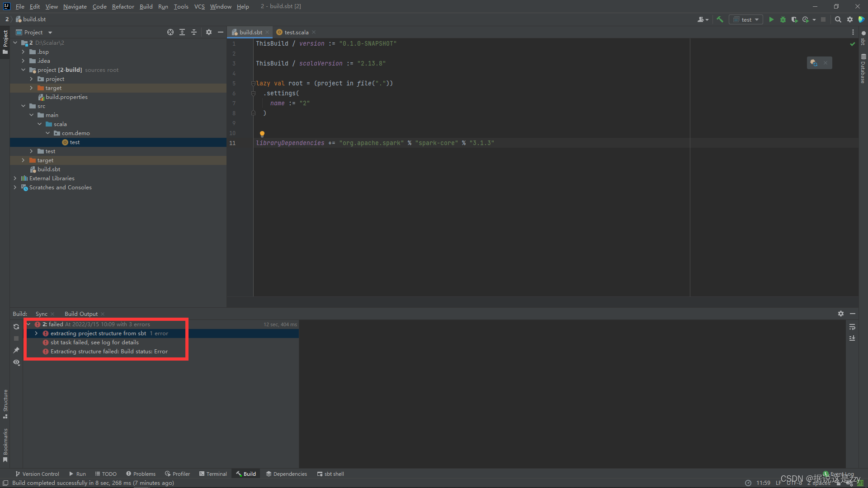
Task: Toggle the eye view filter in the Build panel
Action: 16,362
